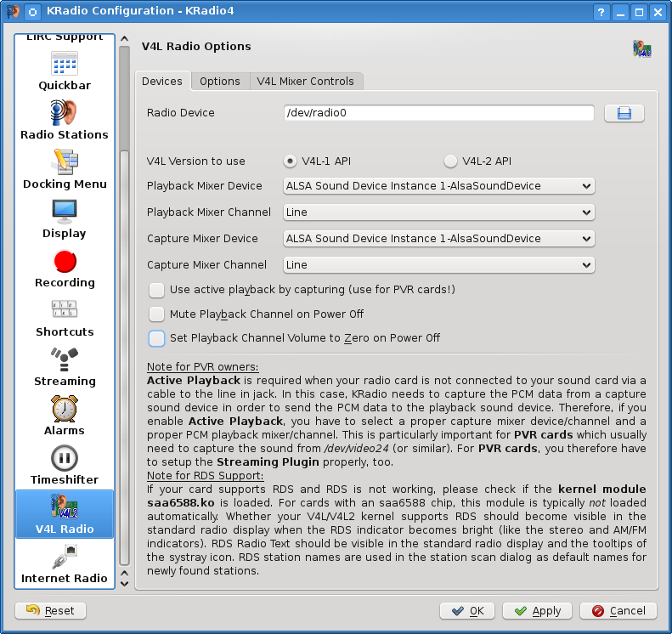Click the Note for RDS Support heading
This screenshot has height=634, width=672.
(206, 476)
